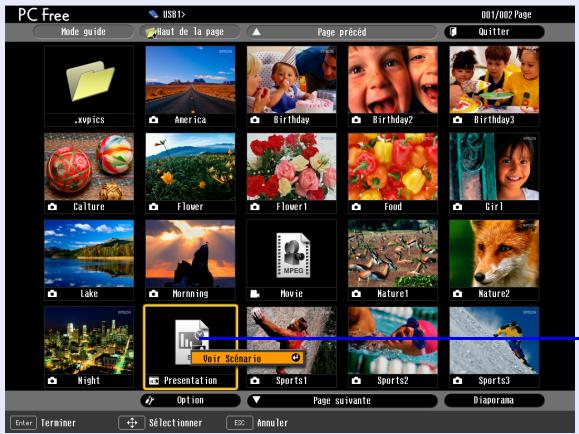Click down arrow on Page suivante
579x434 pixels.
(x=256, y=400)
